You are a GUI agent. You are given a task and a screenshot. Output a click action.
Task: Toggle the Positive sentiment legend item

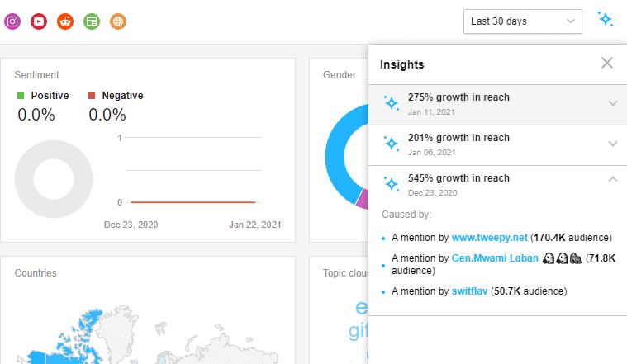[x=43, y=96]
